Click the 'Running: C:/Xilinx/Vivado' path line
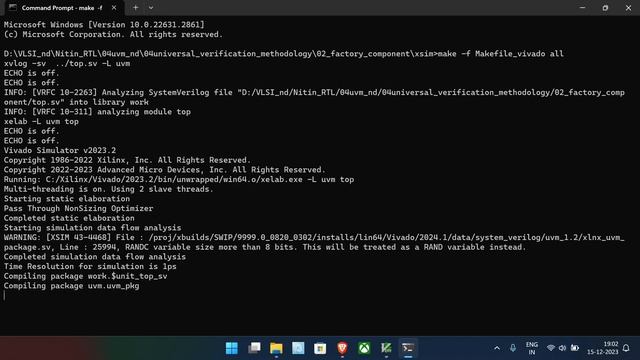This screenshot has height=360, width=640. pyautogui.click(x=179, y=180)
